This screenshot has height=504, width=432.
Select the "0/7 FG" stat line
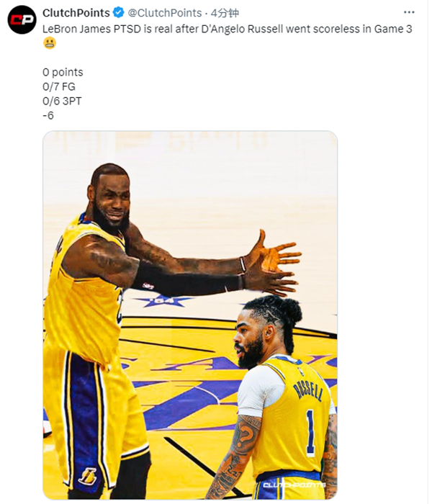click(59, 86)
